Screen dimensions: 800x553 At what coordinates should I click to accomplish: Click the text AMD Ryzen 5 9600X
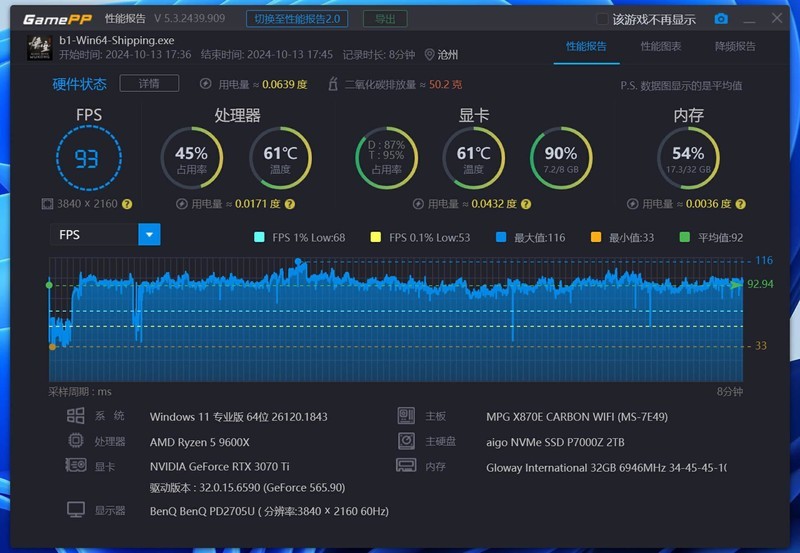coord(199,442)
